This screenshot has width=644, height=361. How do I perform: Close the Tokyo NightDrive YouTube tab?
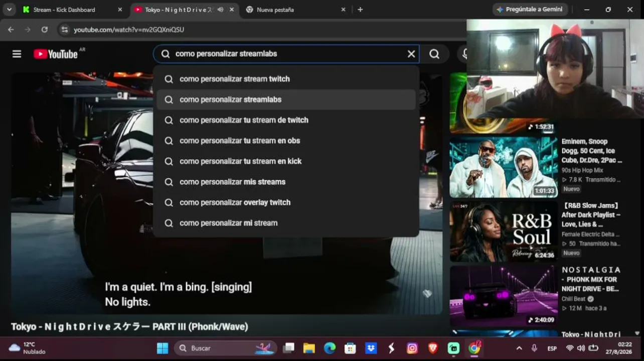tap(232, 10)
